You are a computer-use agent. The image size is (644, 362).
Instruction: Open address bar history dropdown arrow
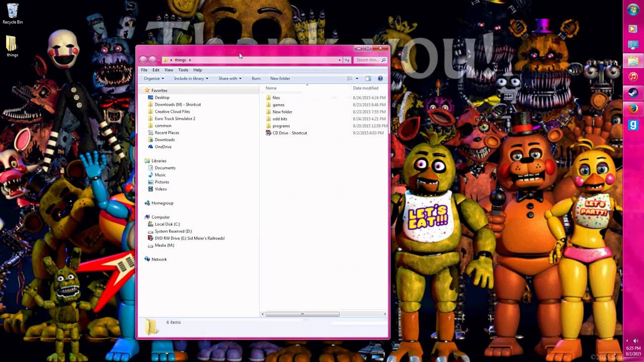coord(340,60)
